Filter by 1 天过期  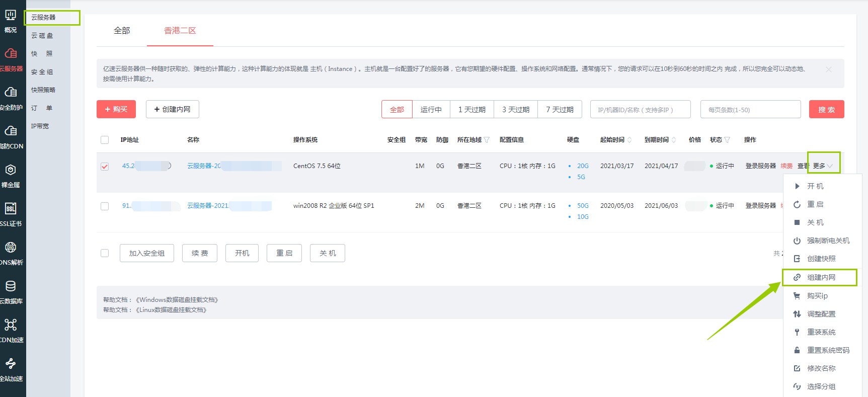tap(472, 110)
